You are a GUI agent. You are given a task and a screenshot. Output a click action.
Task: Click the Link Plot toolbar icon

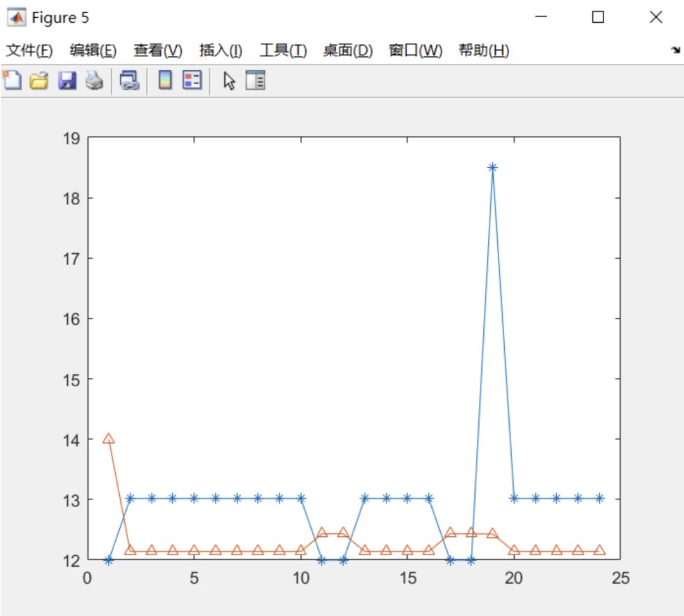click(130, 80)
